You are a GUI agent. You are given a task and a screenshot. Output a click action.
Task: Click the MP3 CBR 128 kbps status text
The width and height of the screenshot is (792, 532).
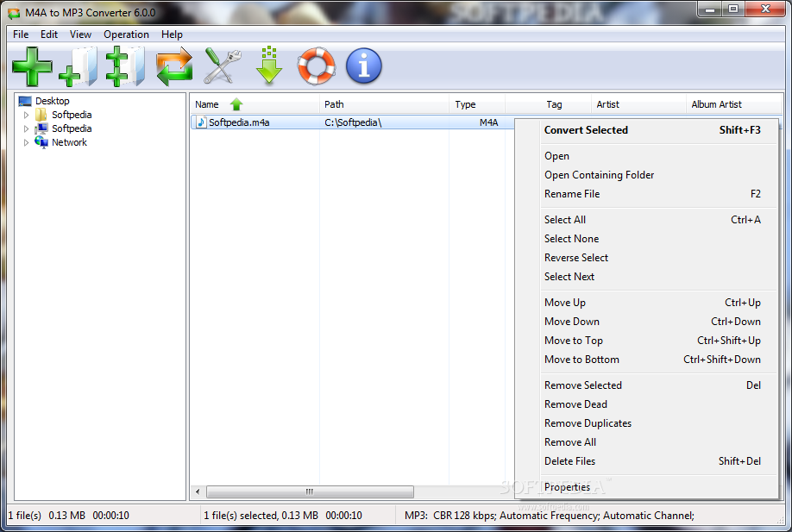tap(549, 516)
